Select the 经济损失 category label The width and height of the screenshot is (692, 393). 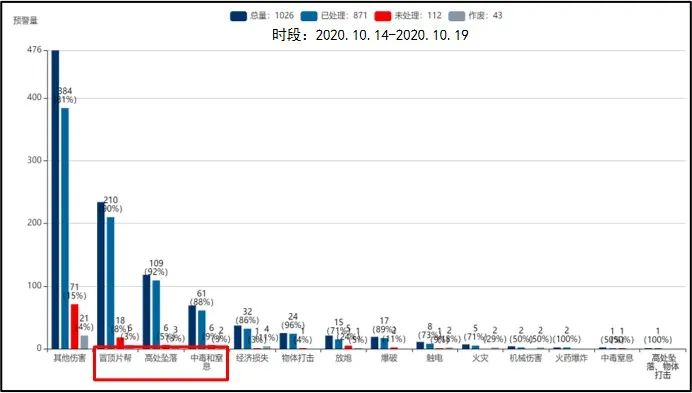coord(252,358)
